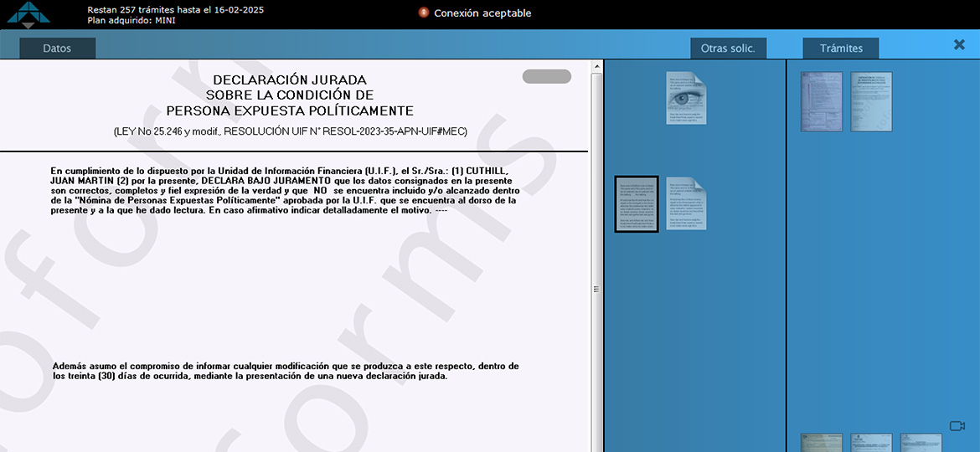
Task: Click the 'Plan adquirido: MINI' text
Action: click(132, 21)
